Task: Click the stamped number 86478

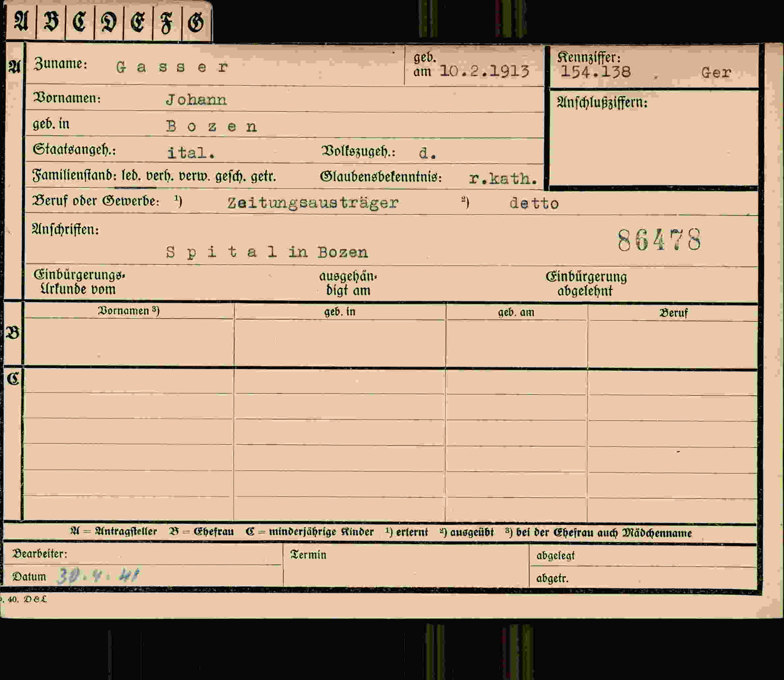Action: 659,240
